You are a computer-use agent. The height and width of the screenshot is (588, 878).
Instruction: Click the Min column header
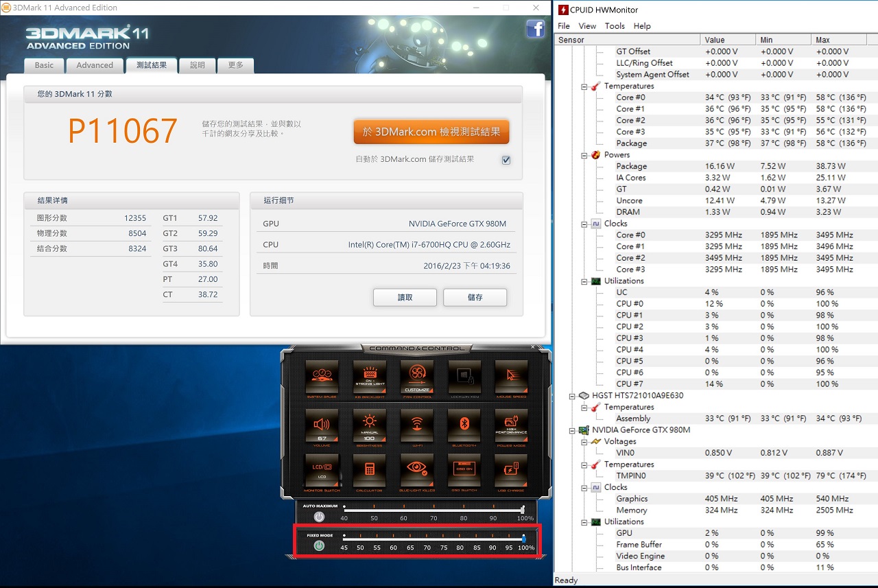coord(783,40)
